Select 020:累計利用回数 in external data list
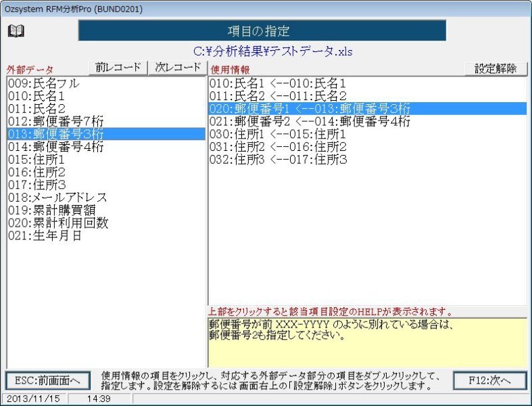Viewport: 532px width, 406px height. click(106, 223)
